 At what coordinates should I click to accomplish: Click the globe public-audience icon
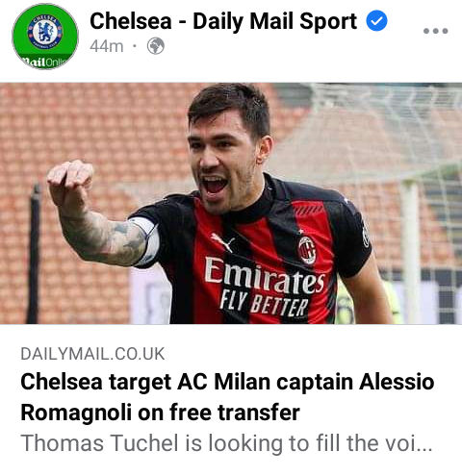[156, 46]
